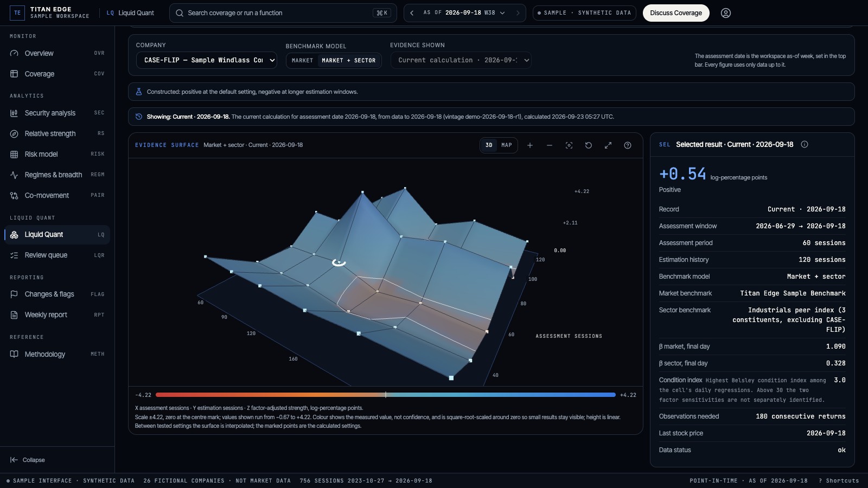Screen dimensions: 868x488
Task: Select the Market benchmark model
Action: [302, 61]
